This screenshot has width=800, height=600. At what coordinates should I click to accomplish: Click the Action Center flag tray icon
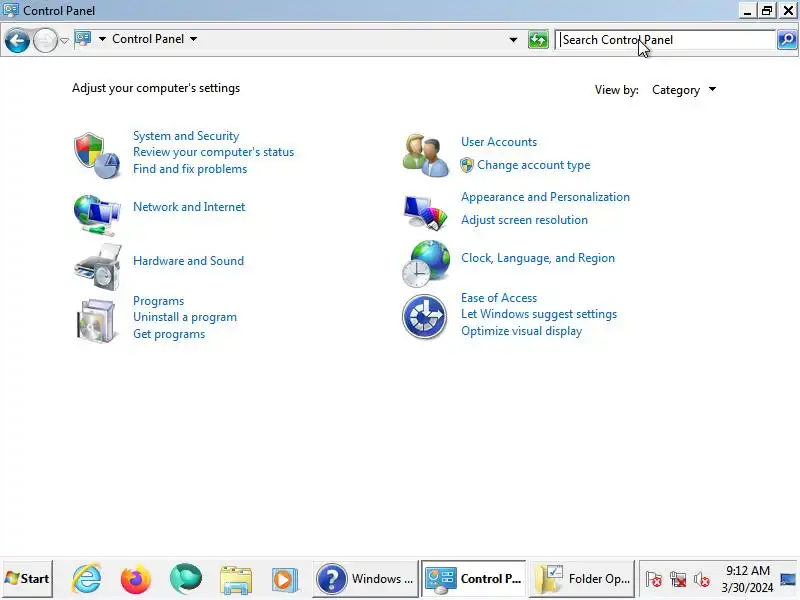point(653,579)
